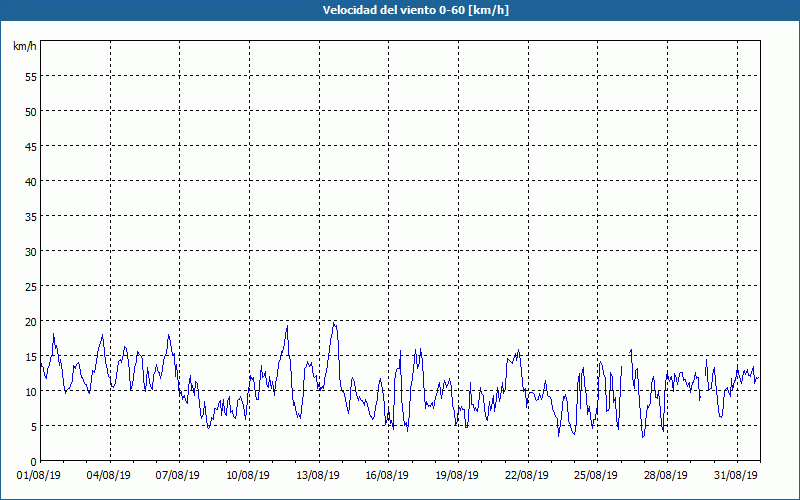
Task: Select the y-axis value 10
Action: coord(31,392)
